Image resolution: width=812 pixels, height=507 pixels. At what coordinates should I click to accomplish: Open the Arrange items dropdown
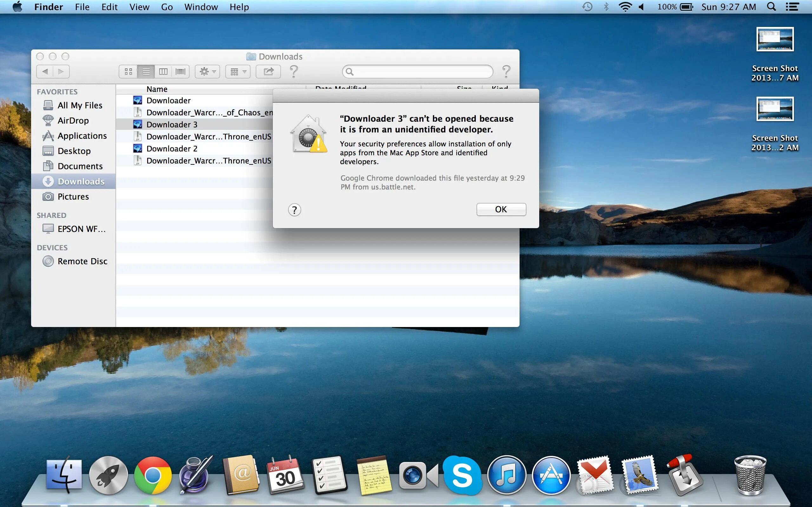click(x=238, y=71)
